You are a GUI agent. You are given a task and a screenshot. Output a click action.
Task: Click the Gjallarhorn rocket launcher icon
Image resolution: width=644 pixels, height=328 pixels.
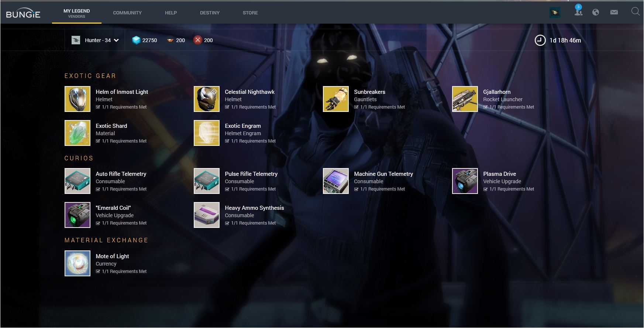click(465, 99)
